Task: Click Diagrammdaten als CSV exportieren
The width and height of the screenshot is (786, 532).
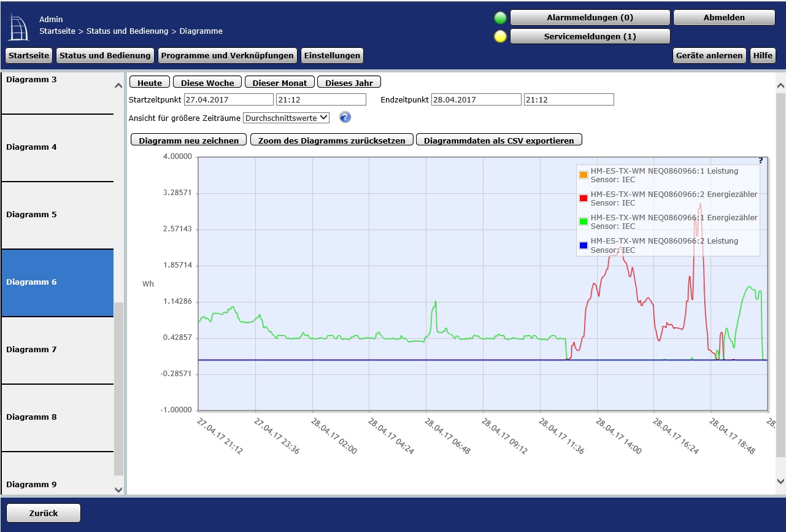Action: (x=499, y=140)
